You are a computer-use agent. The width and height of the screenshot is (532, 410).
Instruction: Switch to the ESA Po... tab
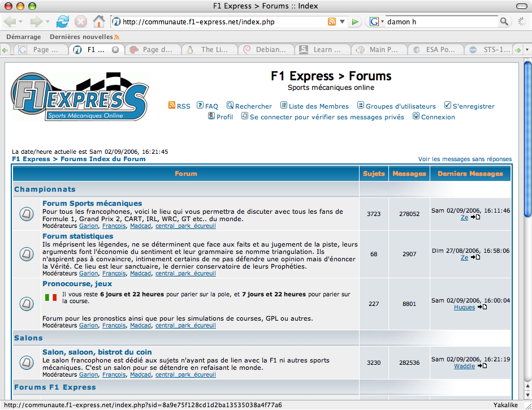(x=435, y=50)
